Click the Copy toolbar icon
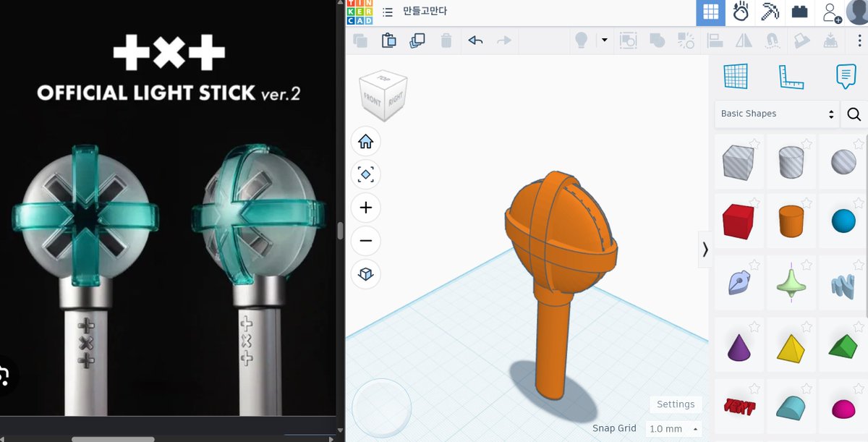Viewport: 868px width, 442px height. click(x=359, y=41)
